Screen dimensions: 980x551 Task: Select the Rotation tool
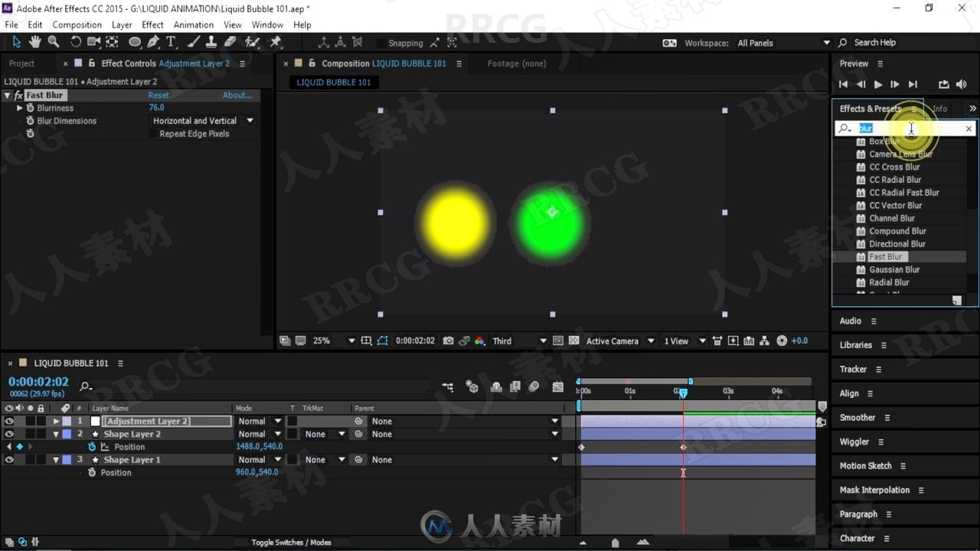point(76,42)
